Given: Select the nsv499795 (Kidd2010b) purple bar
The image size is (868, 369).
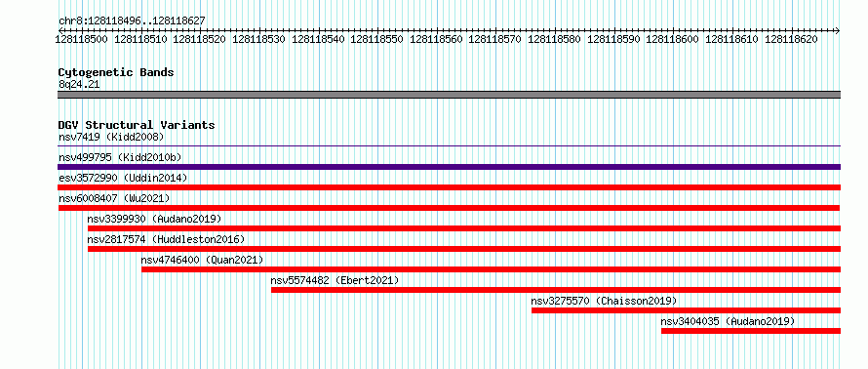Looking at the screenshot, I should pos(449,167).
